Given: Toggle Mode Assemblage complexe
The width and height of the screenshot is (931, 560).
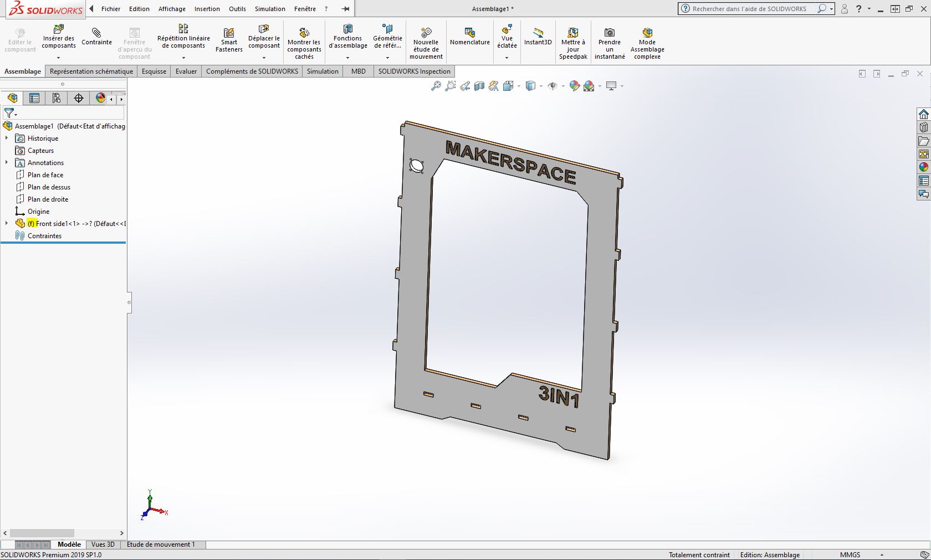Looking at the screenshot, I should (x=647, y=43).
